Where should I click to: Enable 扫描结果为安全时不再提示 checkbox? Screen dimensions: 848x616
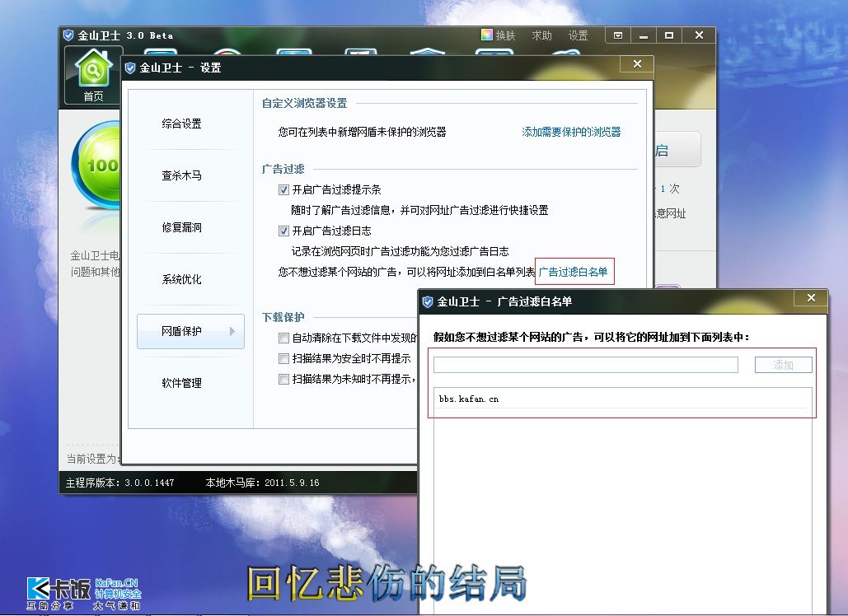(283, 358)
